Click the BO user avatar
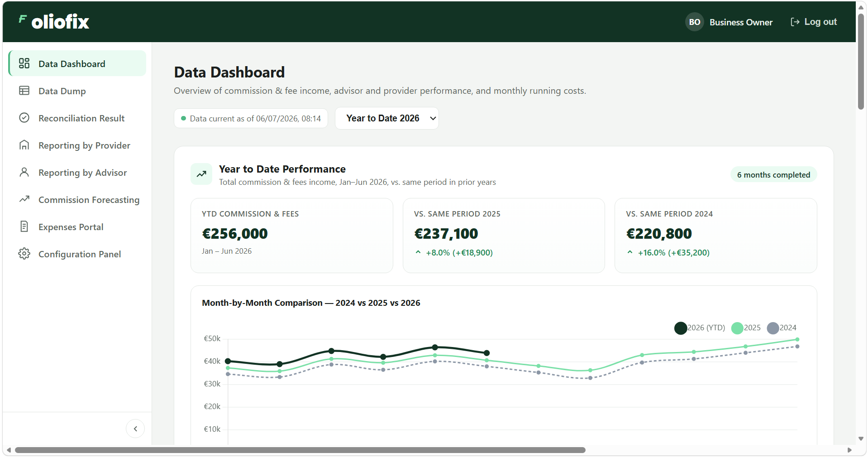 [x=694, y=22]
